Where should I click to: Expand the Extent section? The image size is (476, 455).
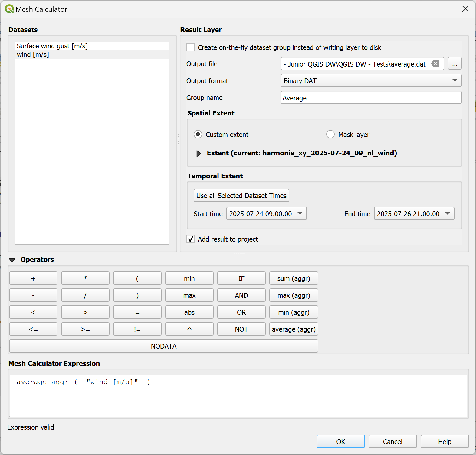click(199, 153)
